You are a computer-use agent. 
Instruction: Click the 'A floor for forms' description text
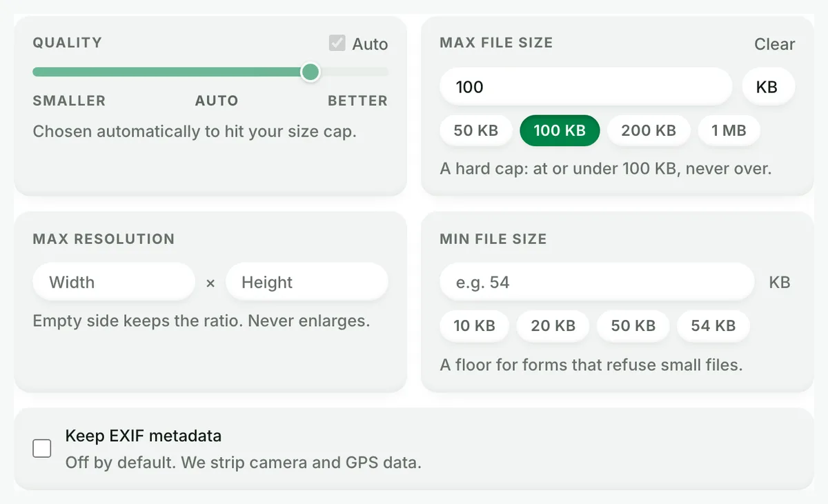click(x=591, y=365)
